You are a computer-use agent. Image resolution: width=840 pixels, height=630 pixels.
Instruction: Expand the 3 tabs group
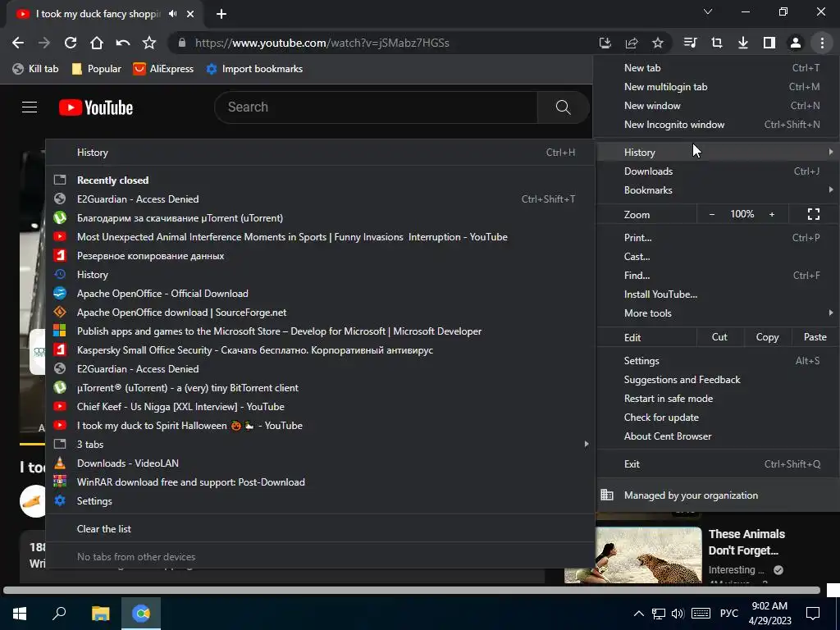[321, 444]
